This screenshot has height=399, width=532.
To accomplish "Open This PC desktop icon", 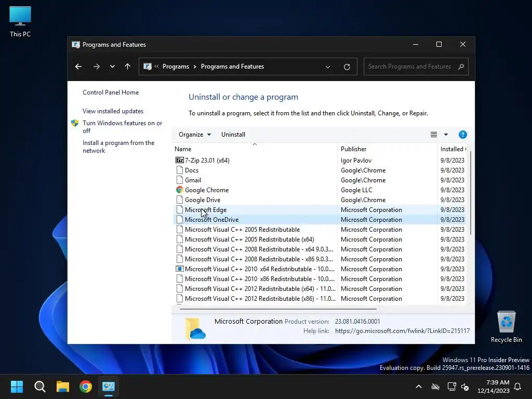I will click(x=20, y=22).
